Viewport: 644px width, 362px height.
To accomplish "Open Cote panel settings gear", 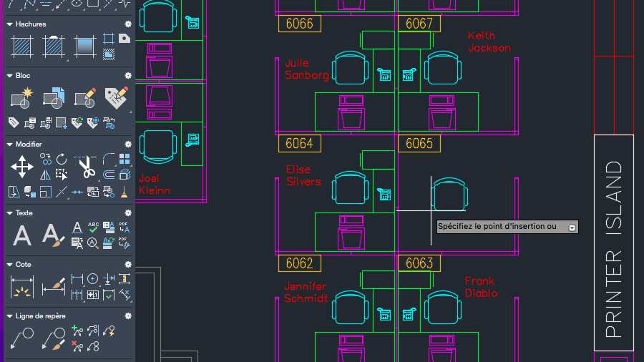I will (x=128, y=264).
